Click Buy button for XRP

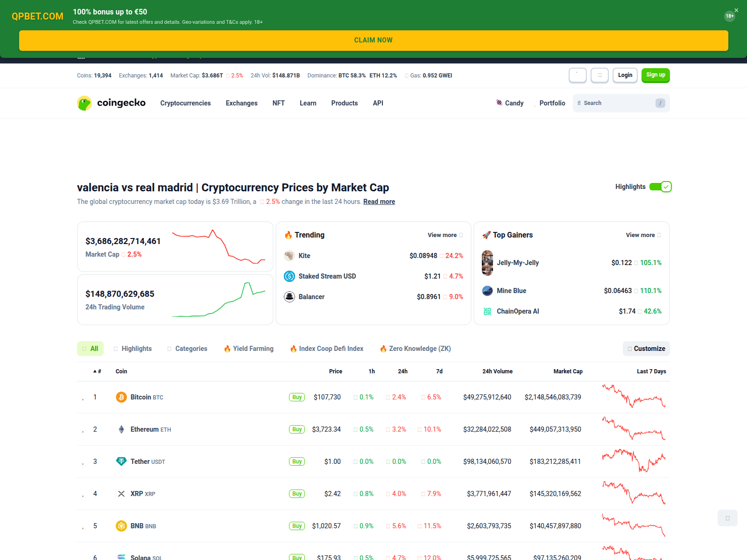[297, 494]
